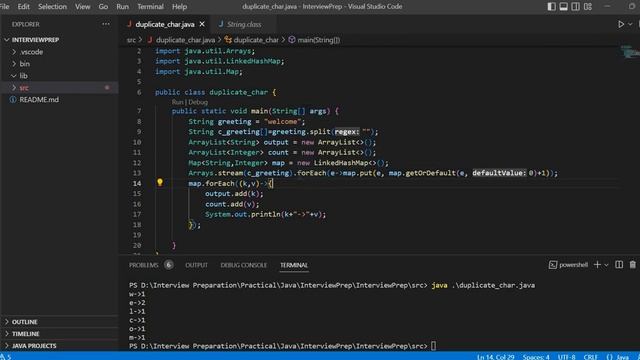640x360 pixels.
Task: Click 'welcome' string on line 8
Action: 282,122
